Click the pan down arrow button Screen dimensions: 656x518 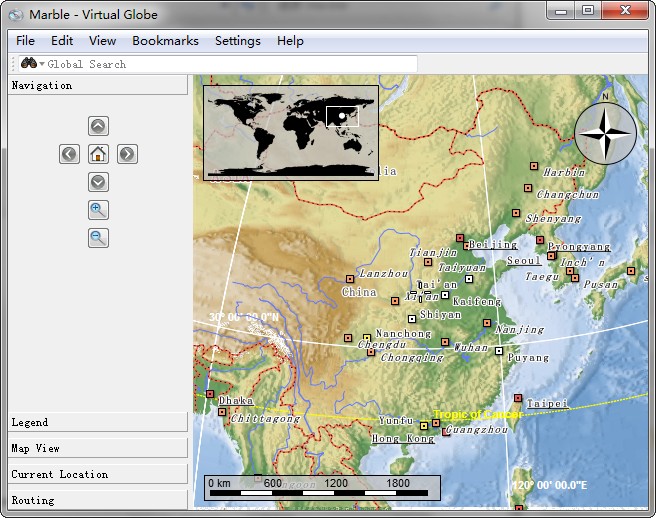pyautogui.click(x=98, y=182)
